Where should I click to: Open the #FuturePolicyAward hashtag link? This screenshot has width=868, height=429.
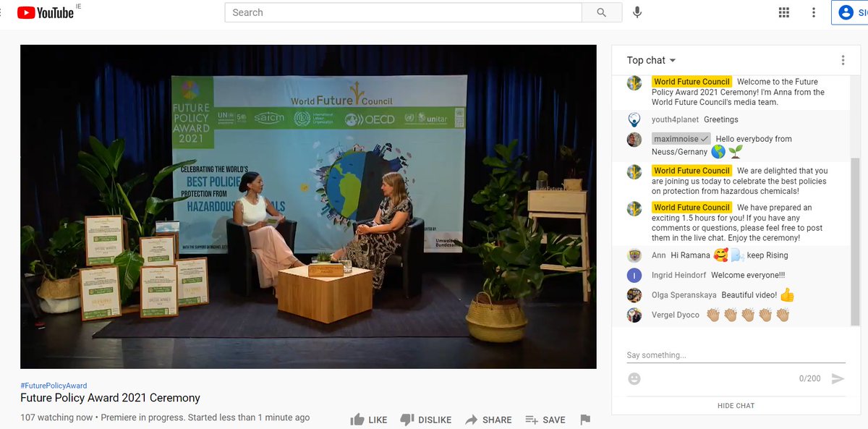tap(54, 386)
